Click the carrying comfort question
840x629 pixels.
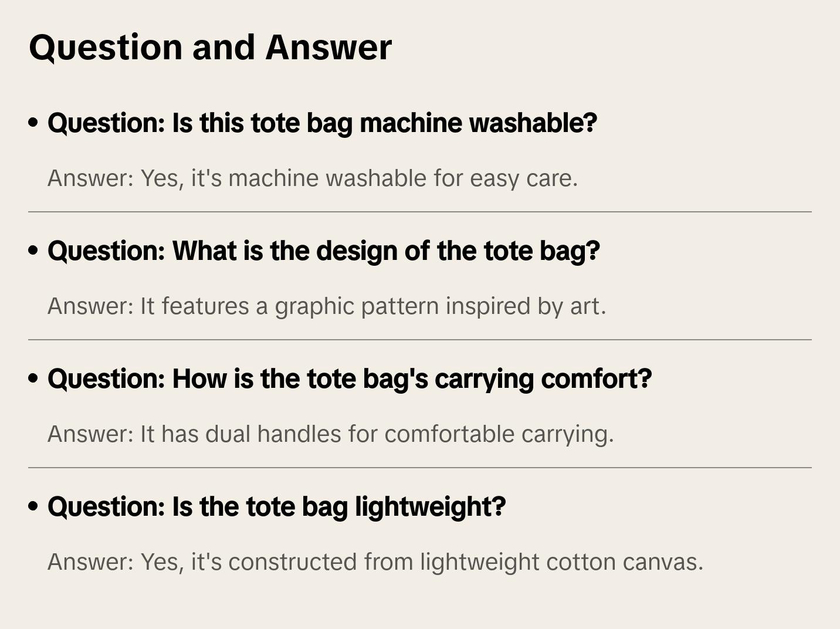tap(350, 379)
